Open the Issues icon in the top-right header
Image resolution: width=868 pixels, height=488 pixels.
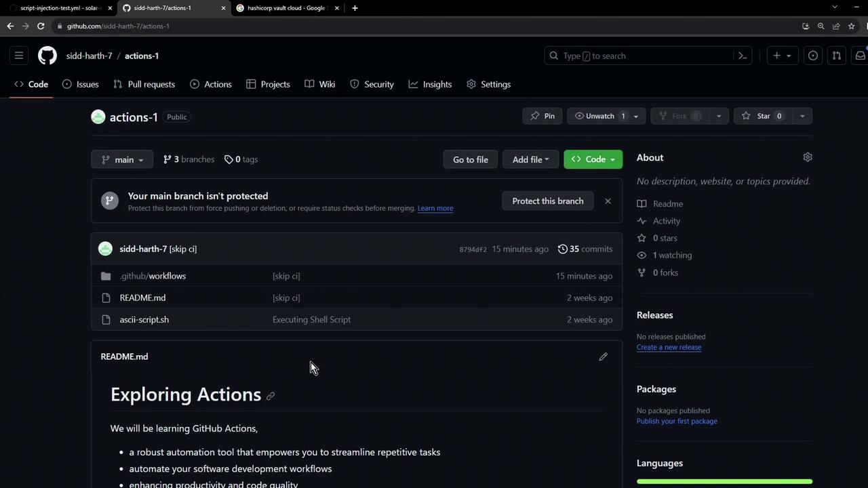[x=813, y=56]
